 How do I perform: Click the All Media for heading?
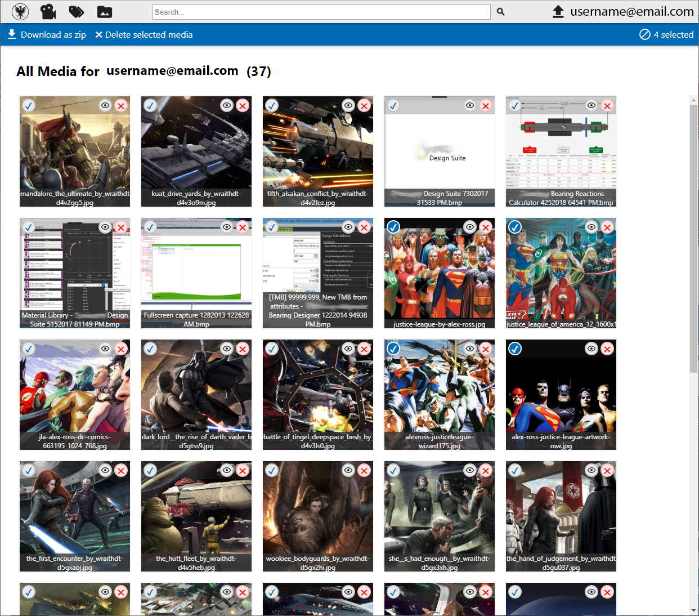(58, 72)
